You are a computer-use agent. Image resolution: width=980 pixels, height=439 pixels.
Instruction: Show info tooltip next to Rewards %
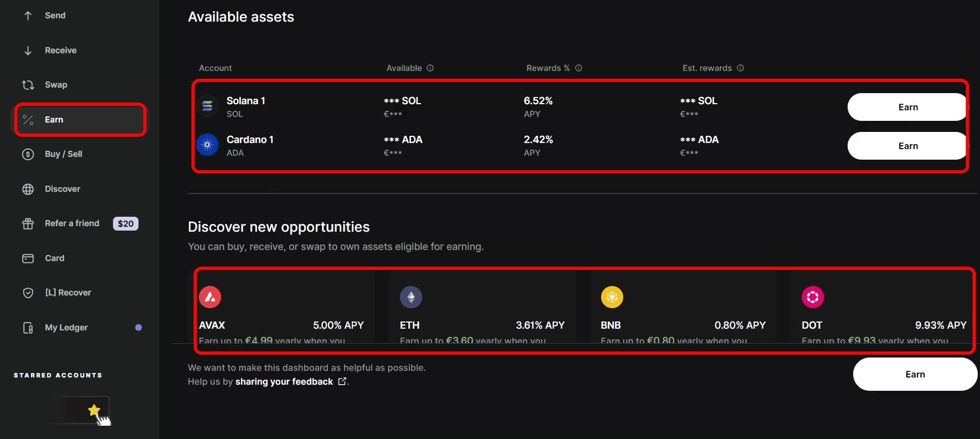click(x=579, y=68)
